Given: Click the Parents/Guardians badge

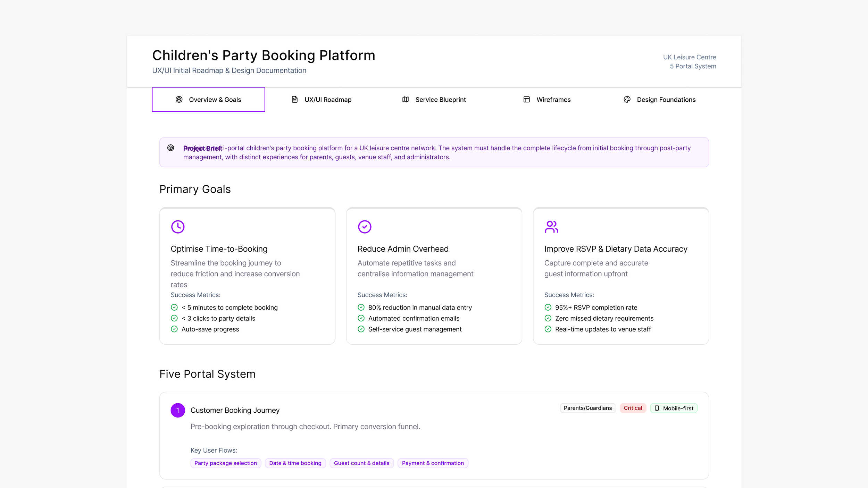Looking at the screenshot, I should (587, 408).
